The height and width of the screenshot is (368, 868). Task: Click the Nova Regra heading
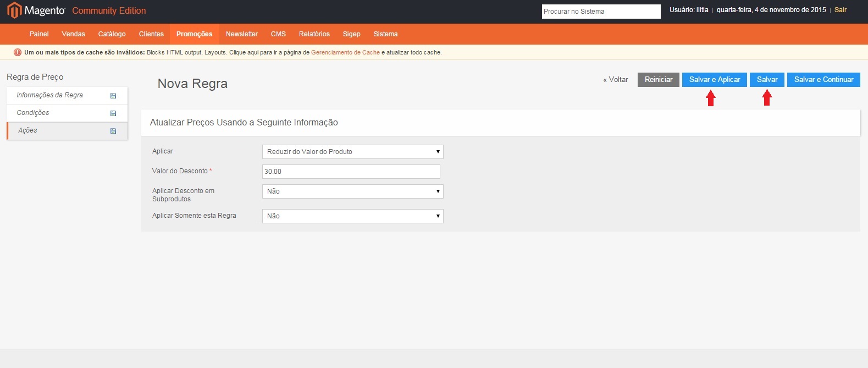click(192, 84)
